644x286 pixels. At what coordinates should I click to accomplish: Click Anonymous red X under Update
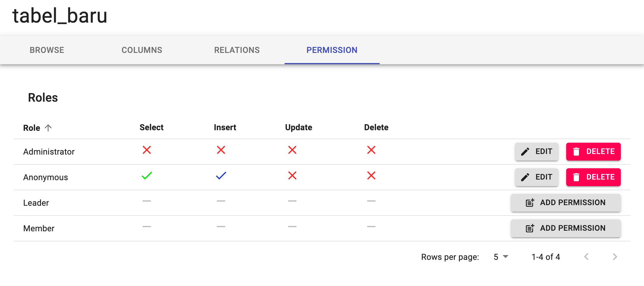(x=292, y=176)
